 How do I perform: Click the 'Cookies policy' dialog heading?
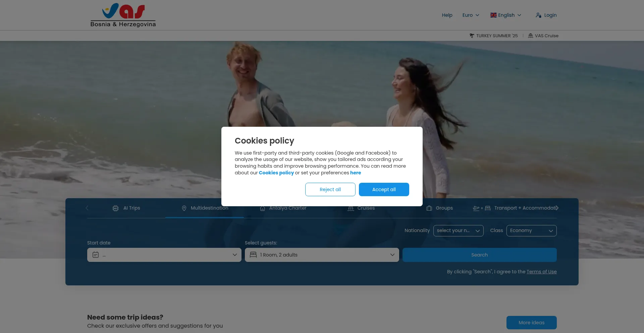tap(264, 141)
